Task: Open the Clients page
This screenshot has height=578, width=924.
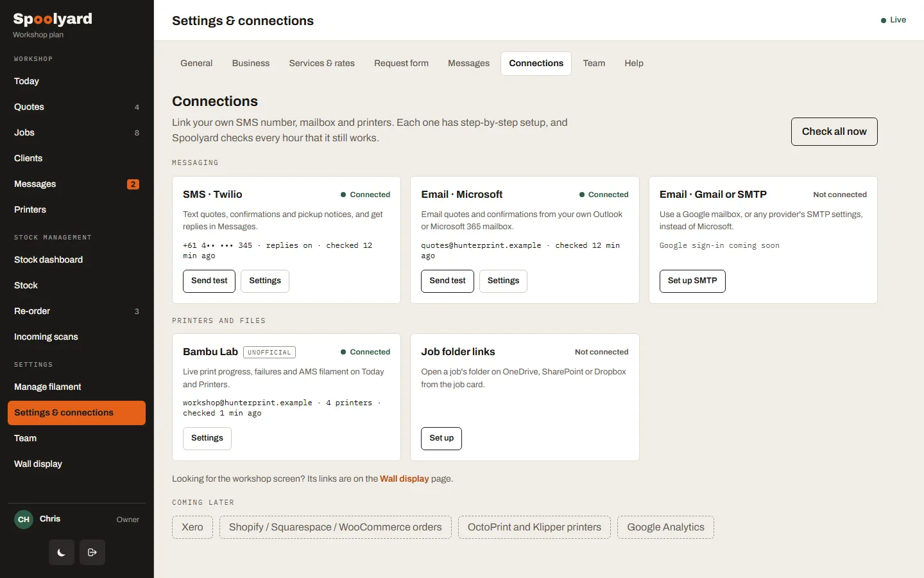Action: click(x=76, y=159)
